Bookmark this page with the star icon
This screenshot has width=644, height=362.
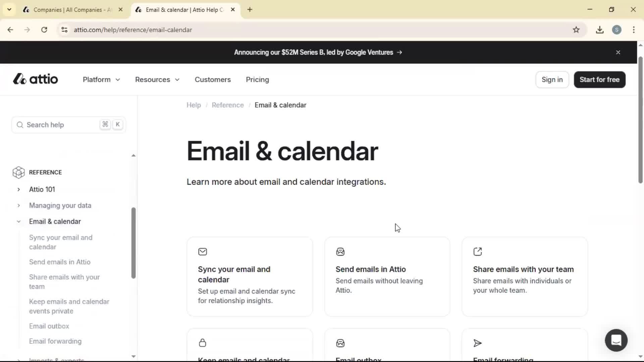(577, 29)
